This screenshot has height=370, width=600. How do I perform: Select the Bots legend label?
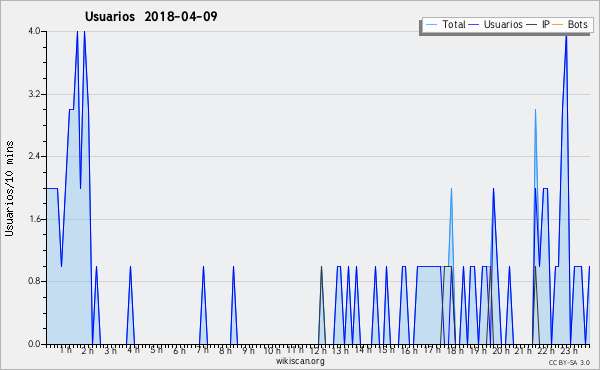tap(577, 24)
